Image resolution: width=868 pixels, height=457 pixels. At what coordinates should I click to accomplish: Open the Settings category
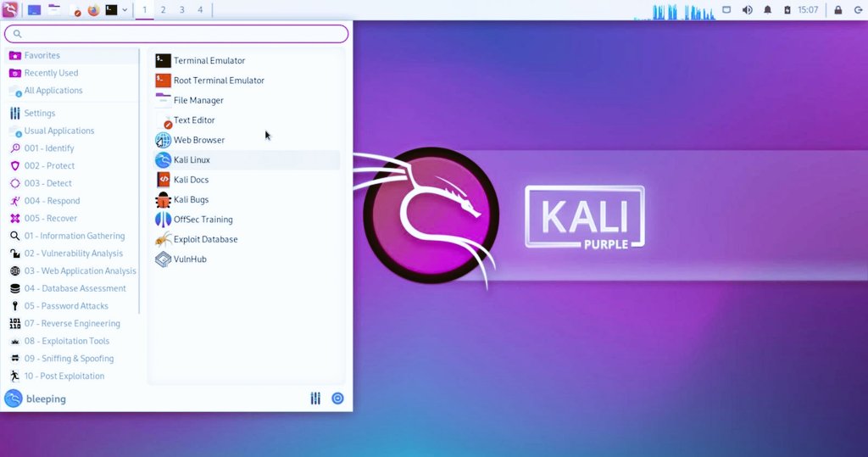72,113
